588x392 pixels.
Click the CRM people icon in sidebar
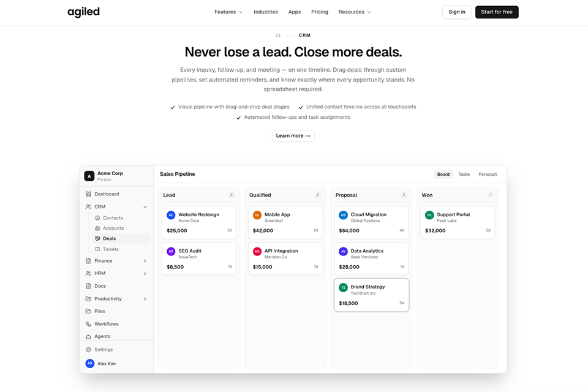(88, 206)
